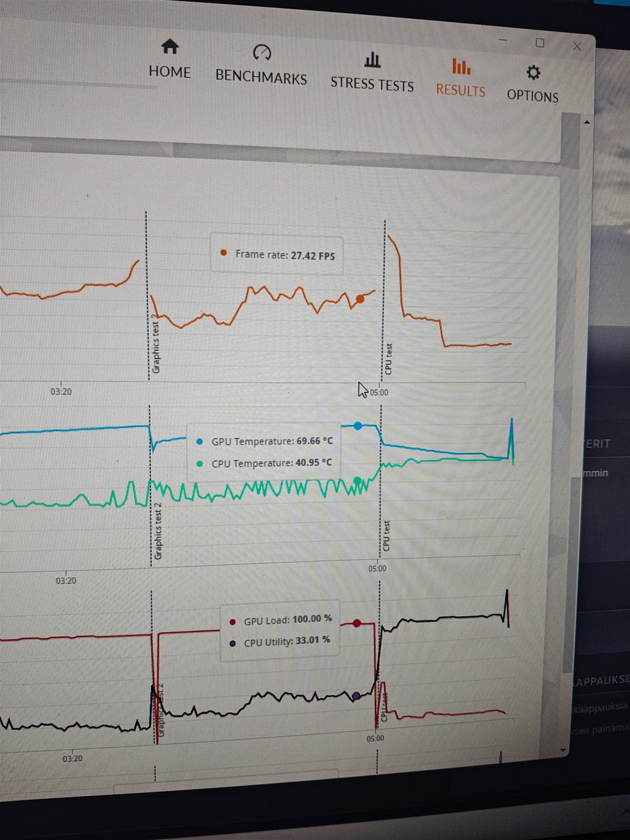Click the orange frame rate data point marker
The height and width of the screenshot is (840, 630).
360,299
